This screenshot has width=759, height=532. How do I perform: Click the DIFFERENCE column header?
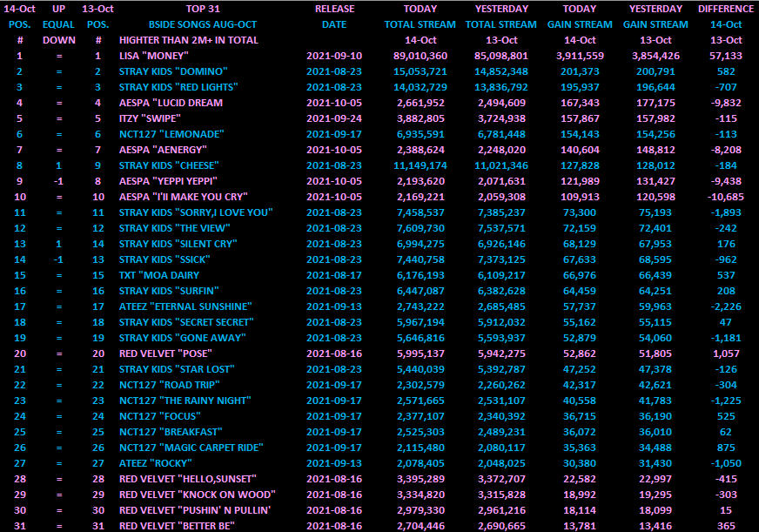tap(726, 9)
